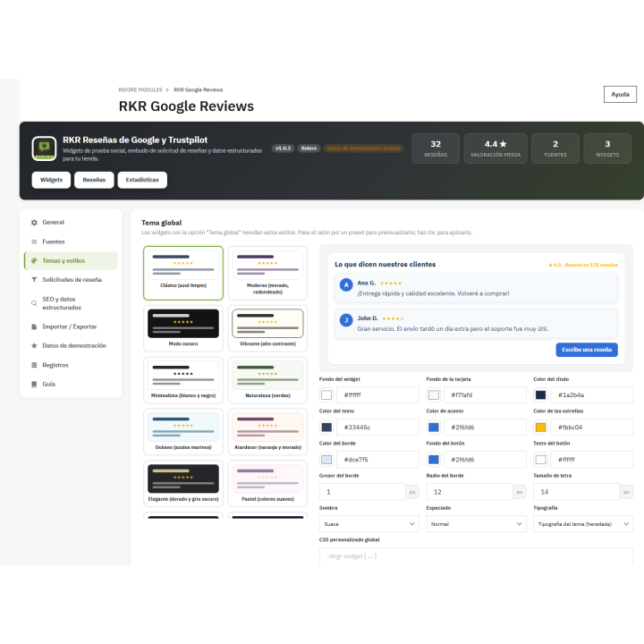Open the Texto del botón color swatch
The height and width of the screenshot is (644, 644).
[x=540, y=459]
